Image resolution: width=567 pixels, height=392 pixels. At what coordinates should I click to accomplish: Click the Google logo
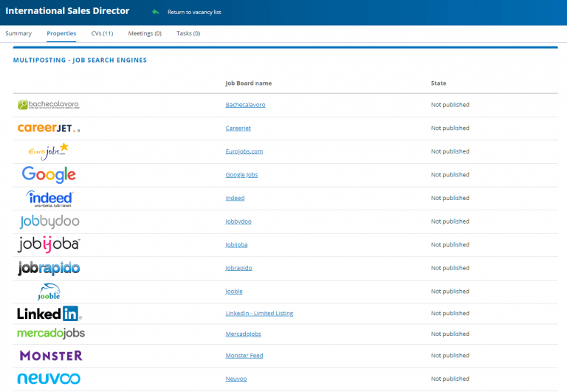click(49, 175)
